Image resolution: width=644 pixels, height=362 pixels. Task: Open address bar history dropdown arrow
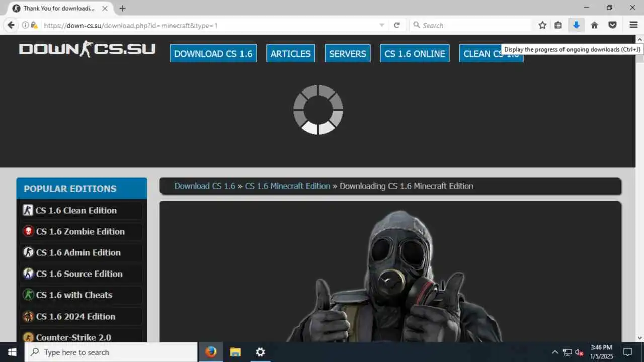coord(382,25)
